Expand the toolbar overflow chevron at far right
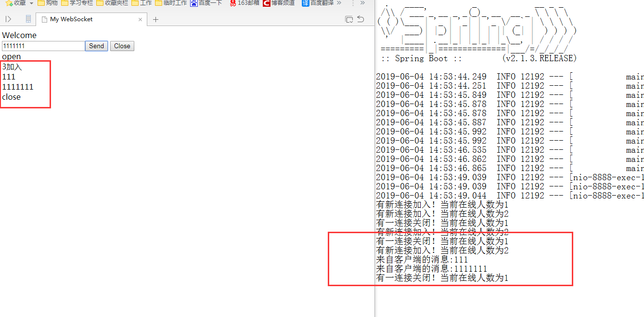The width and height of the screenshot is (644, 317). (362, 3)
